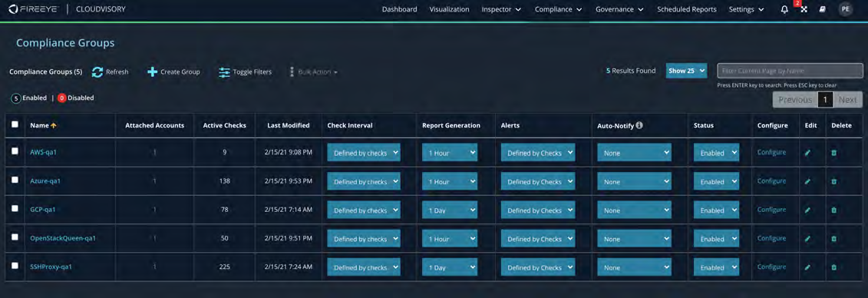Select page 1 in pagination

point(825,100)
